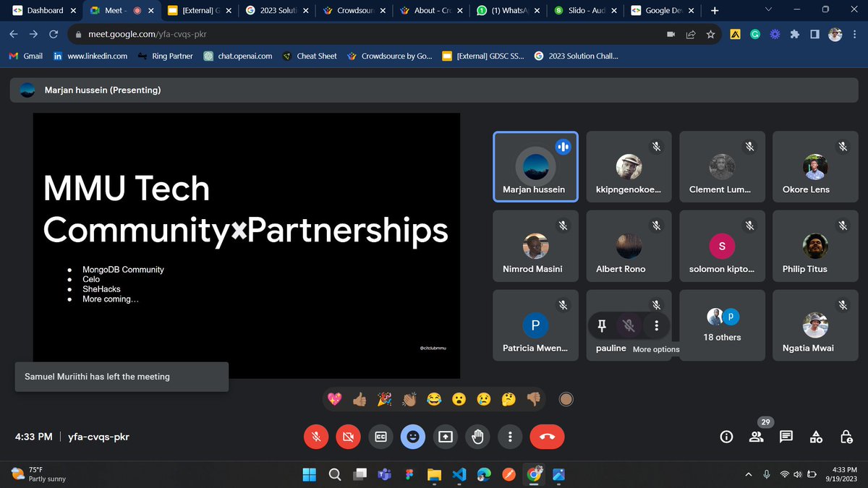Open the present screen control
Screen dimensions: 868x488
(445, 437)
